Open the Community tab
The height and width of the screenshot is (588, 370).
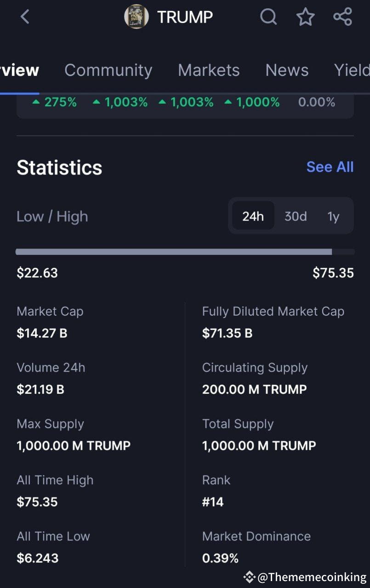[x=108, y=70]
